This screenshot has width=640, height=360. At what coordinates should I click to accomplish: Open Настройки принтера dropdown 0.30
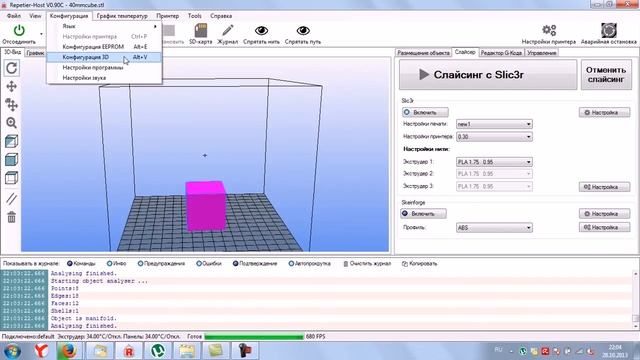click(494, 137)
